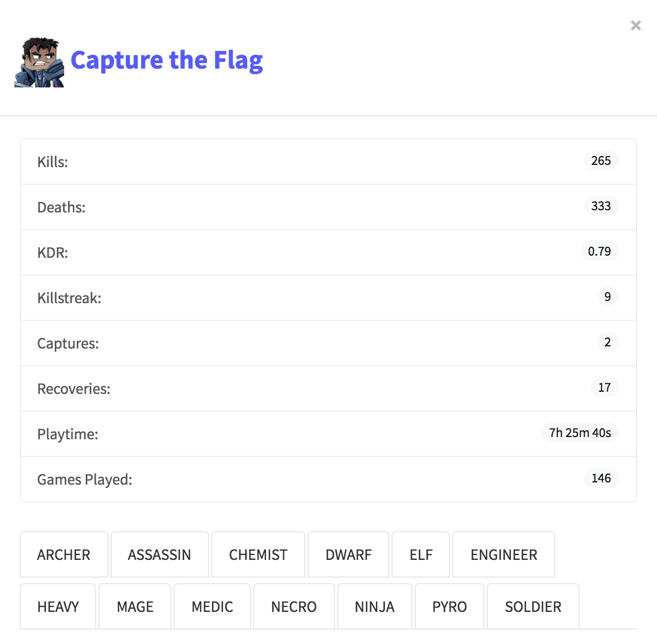View the SOLDIER class tab
The width and height of the screenshot is (657, 644).
click(x=533, y=607)
